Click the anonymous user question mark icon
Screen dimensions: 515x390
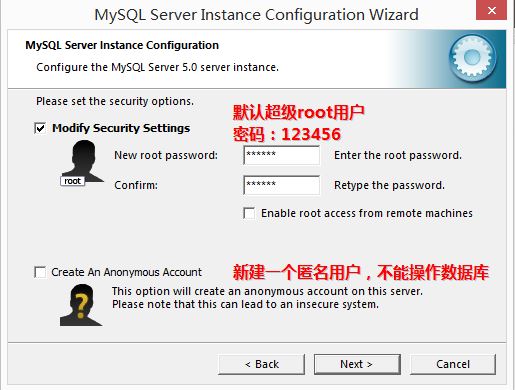[x=81, y=305]
